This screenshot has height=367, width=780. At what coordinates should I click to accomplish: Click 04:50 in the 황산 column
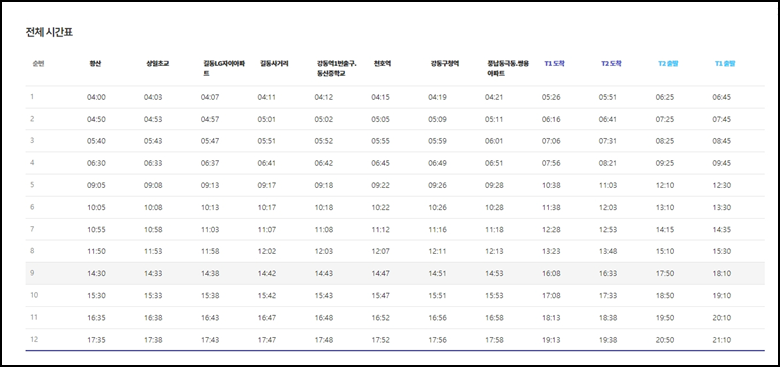tap(96, 119)
